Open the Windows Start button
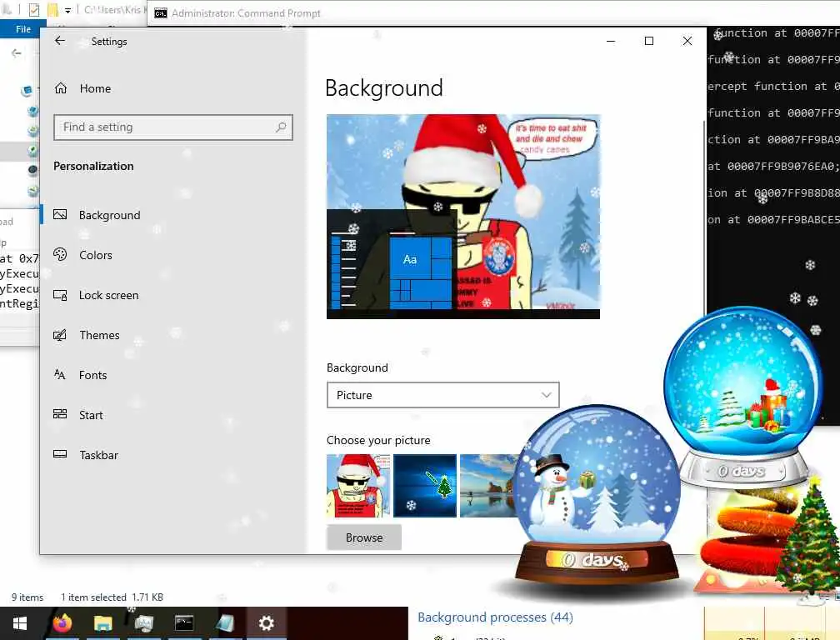Image resolution: width=840 pixels, height=640 pixels. (20, 623)
